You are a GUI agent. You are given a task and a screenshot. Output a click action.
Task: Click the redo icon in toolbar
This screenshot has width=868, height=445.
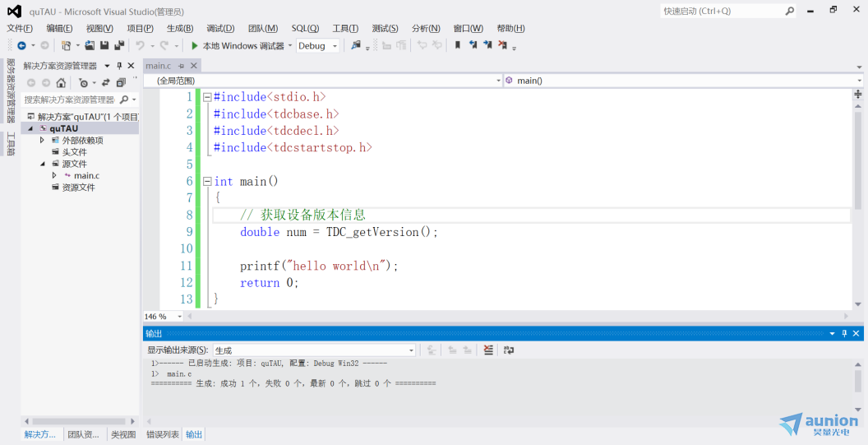click(x=164, y=45)
